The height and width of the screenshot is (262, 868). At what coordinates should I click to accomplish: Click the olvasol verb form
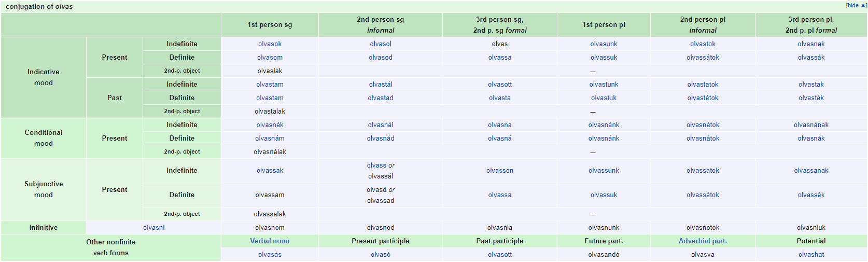[381, 44]
